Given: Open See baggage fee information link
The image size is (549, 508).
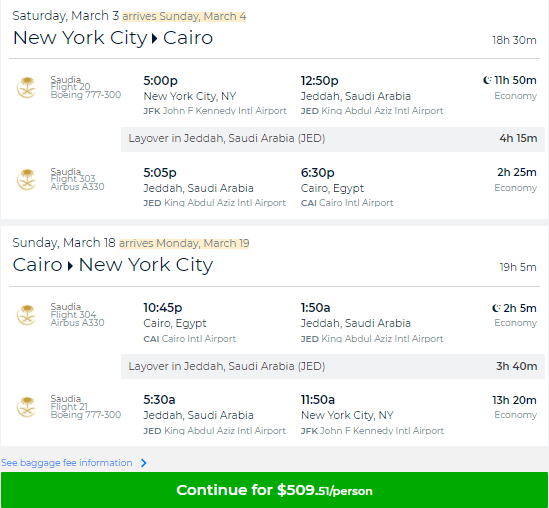Looking at the screenshot, I should coord(67,463).
